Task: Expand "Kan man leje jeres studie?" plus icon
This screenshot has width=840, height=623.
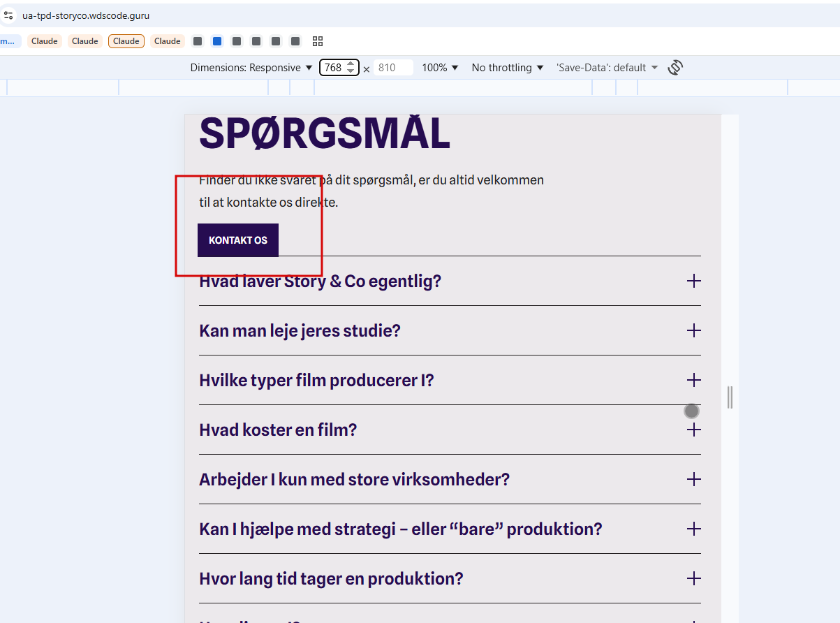Action: point(693,330)
